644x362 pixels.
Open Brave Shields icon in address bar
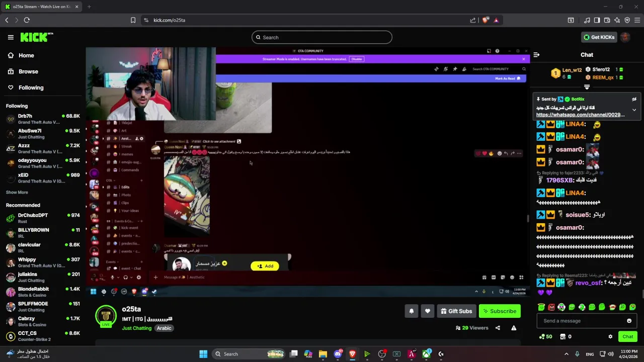point(485,20)
